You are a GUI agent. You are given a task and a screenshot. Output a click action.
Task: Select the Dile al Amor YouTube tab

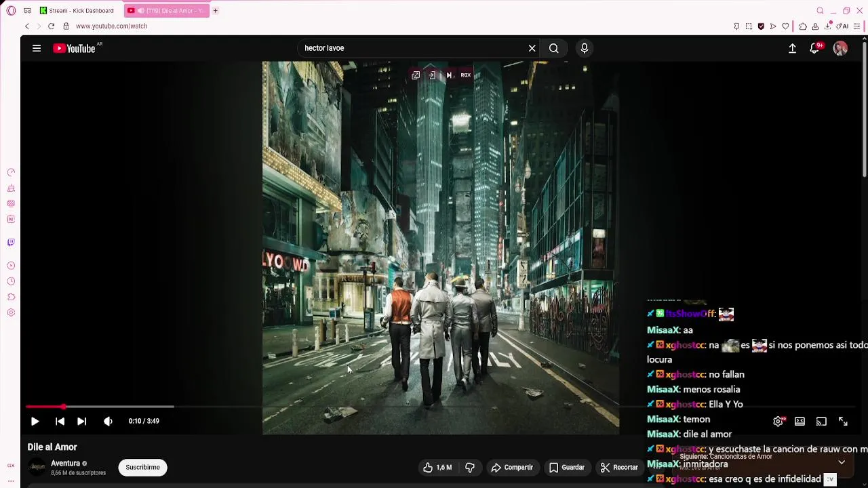pyautogui.click(x=166, y=11)
